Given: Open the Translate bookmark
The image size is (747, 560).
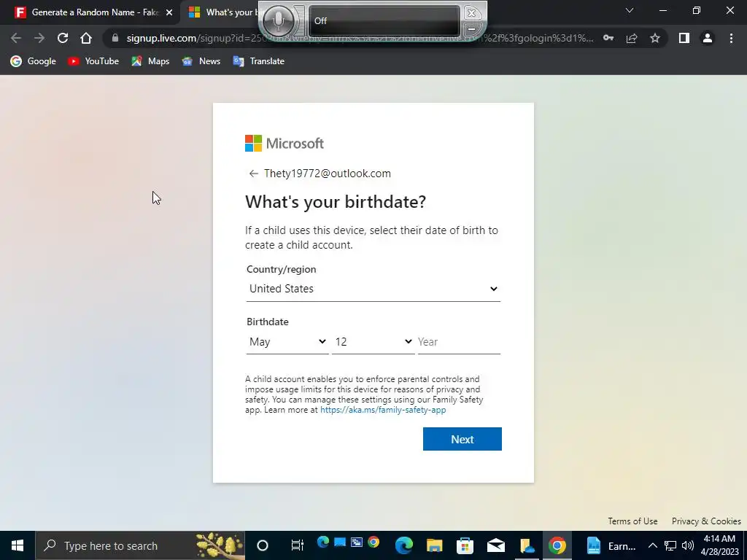Looking at the screenshot, I should tap(259, 61).
